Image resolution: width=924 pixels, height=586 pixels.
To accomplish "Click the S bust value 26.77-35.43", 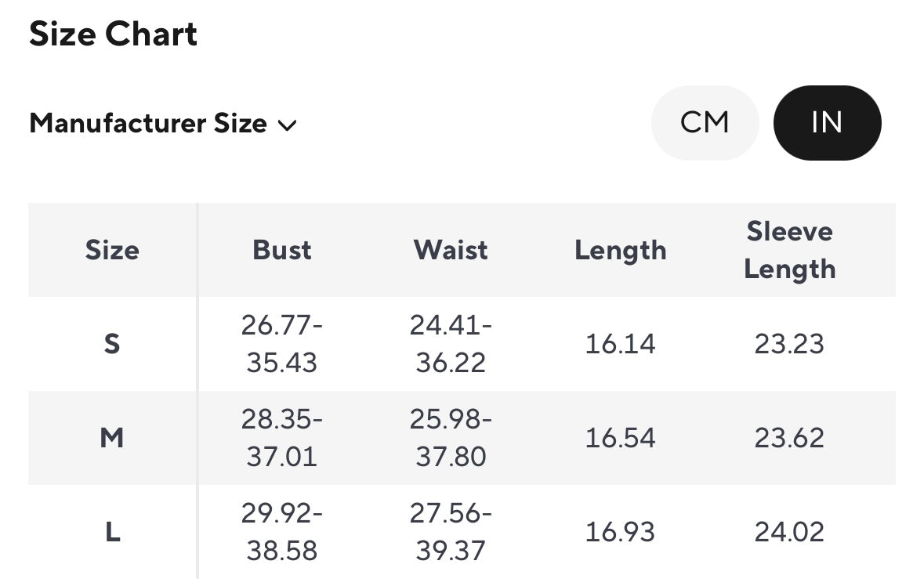I will coord(281,344).
